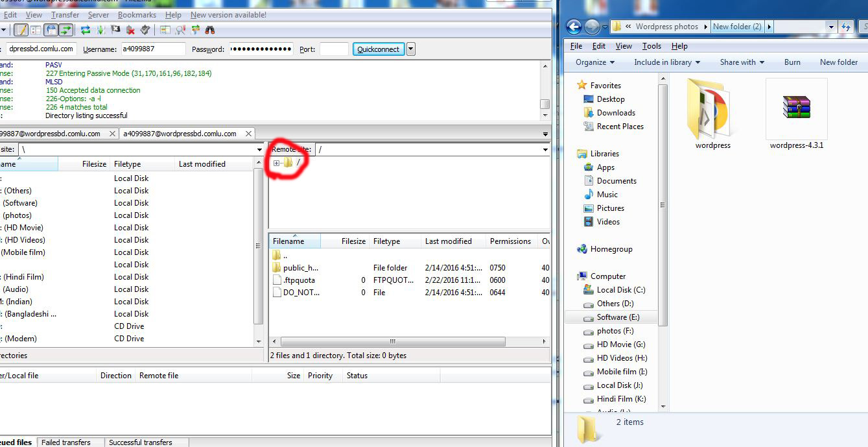The image size is (868, 447).
Task: Select the wordpress folder in Explorer
Action: pos(712,114)
